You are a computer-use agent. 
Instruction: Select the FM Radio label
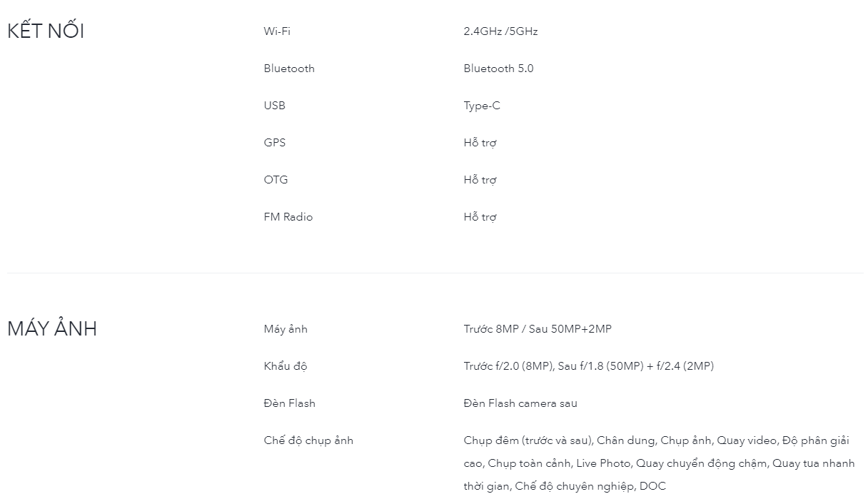pyautogui.click(x=288, y=217)
